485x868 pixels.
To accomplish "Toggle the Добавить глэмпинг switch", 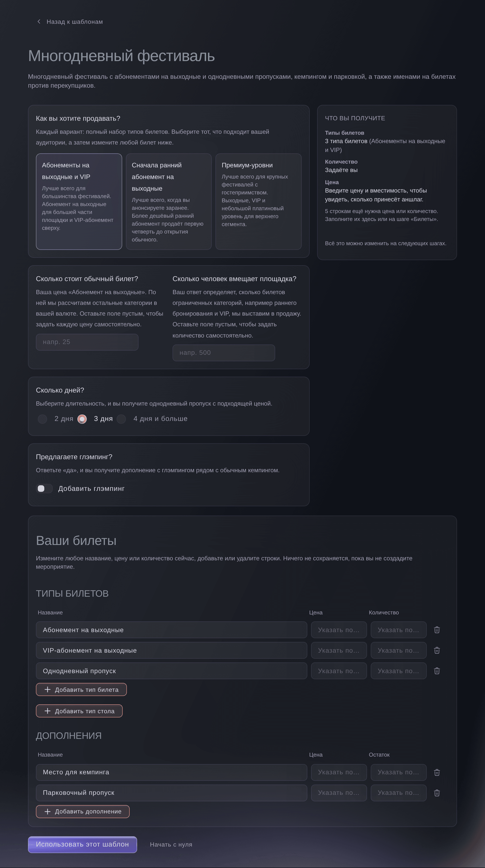I will 45,489.
